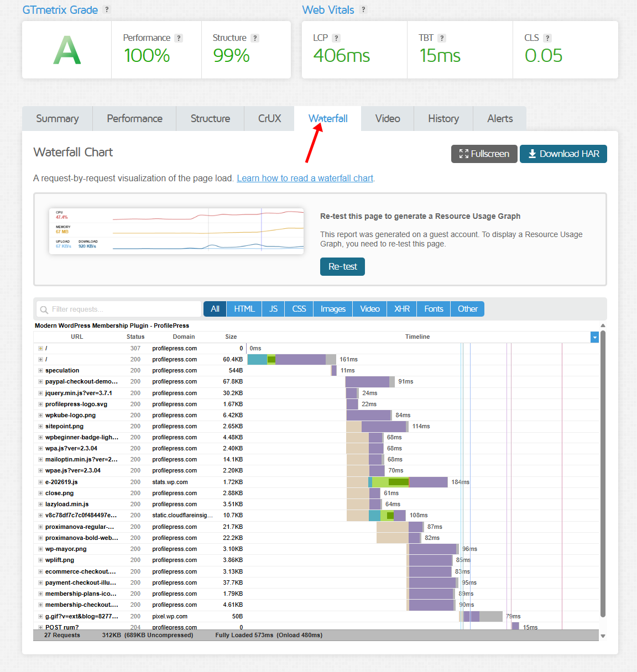The image size is (637, 672).
Task: Go to the Video tab
Action: [388, 119]
